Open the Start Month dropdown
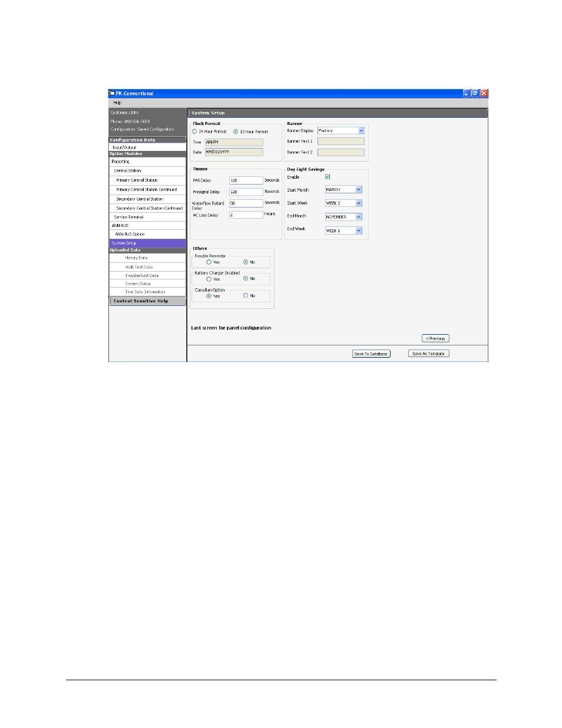The width and height of the screenshot is (562, 728). pyautogui.click(x=359, y=190)
